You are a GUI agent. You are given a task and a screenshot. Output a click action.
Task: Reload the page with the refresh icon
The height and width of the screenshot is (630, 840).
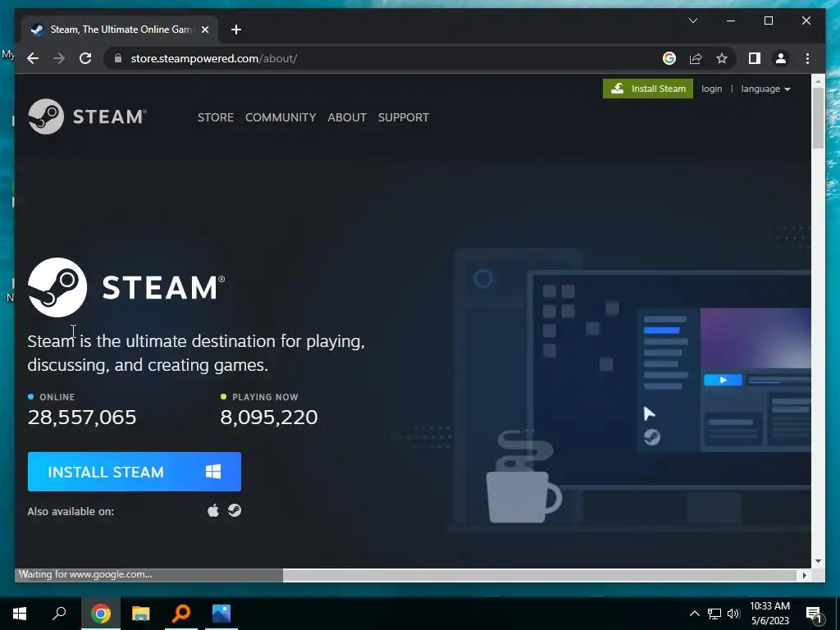85,58
